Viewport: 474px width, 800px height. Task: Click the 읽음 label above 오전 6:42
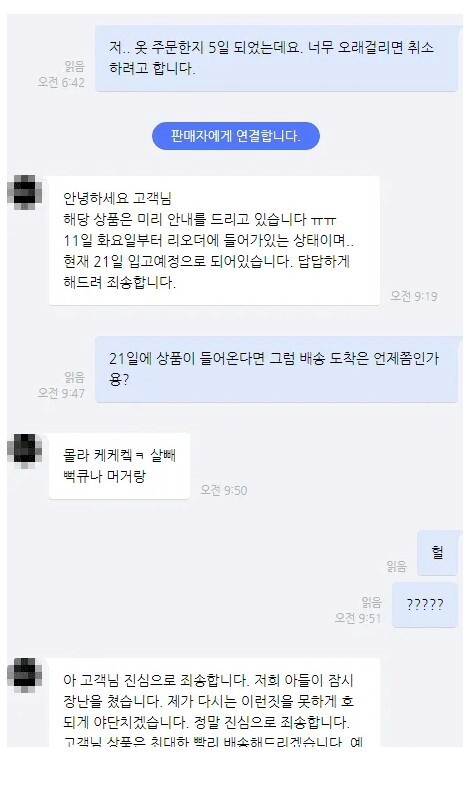pyautogui.click(x=74, y=66)
